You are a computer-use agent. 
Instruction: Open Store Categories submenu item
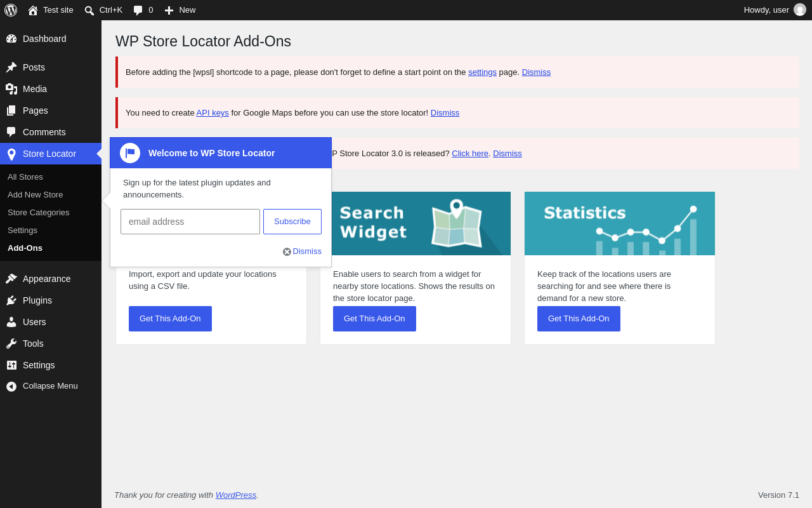click(x=51, y=212)
